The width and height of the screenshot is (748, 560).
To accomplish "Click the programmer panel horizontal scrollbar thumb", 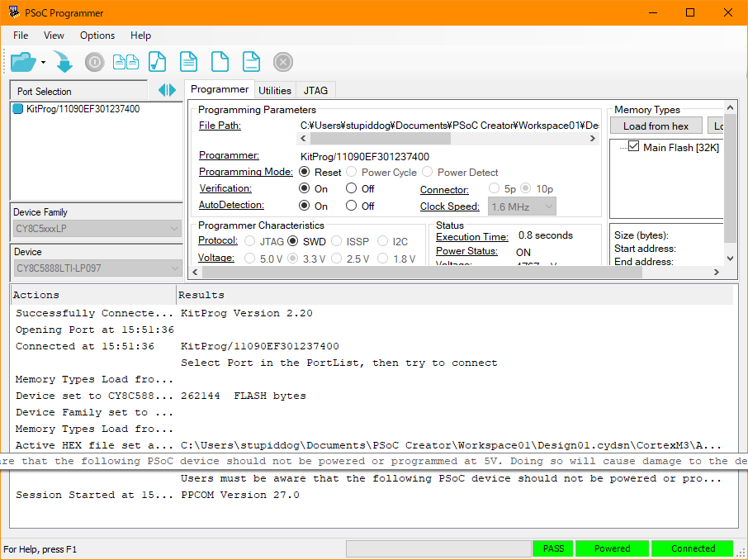I will click(x=422, y=272).
